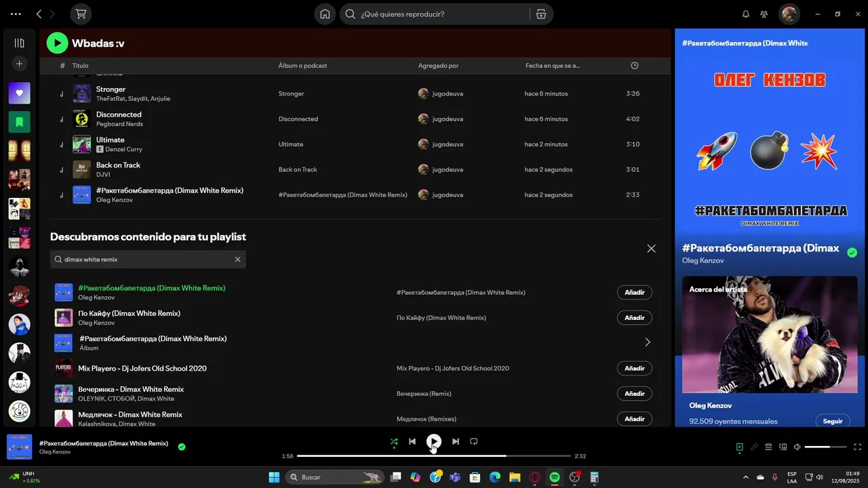
Task: Follow Oleg Kenzov with Seguir button
Action: [833, 421]
